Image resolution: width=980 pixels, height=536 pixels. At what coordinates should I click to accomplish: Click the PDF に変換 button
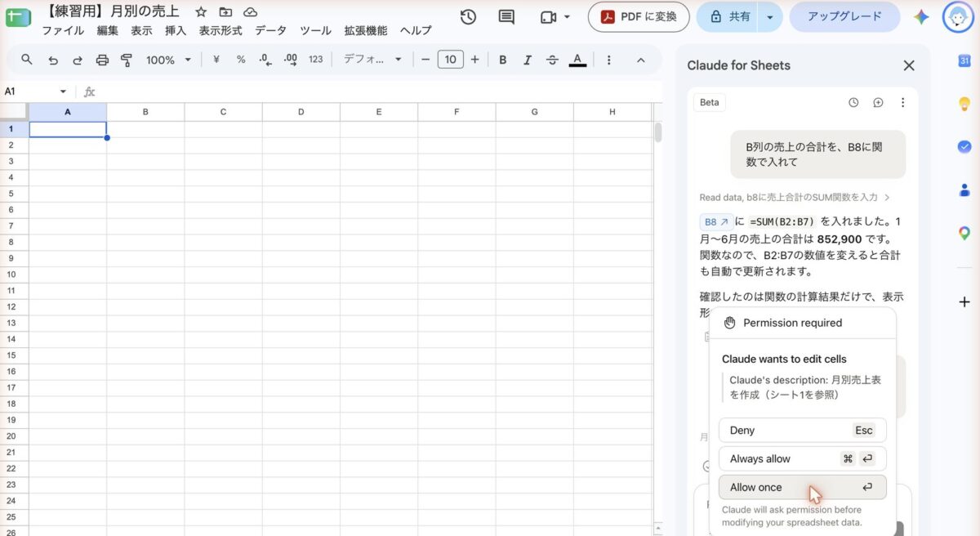(x=639, y=16)
